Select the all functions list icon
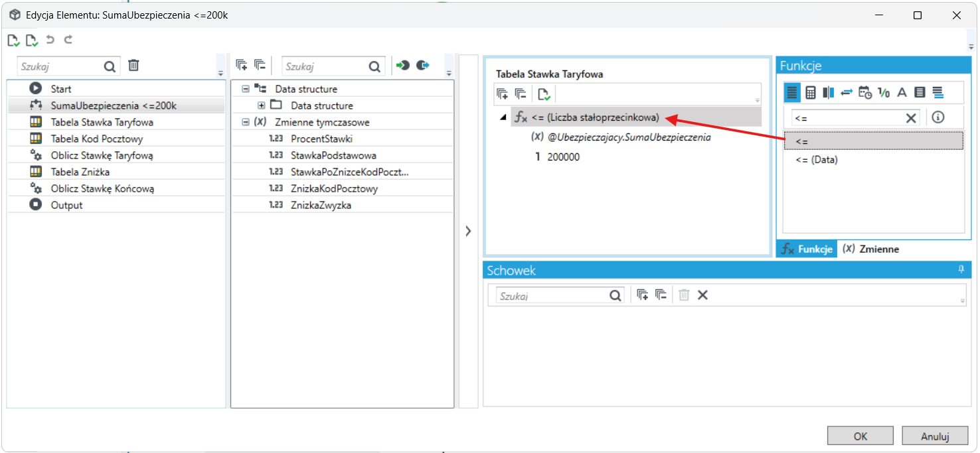The image size is (980, 453). pos(792,93)
